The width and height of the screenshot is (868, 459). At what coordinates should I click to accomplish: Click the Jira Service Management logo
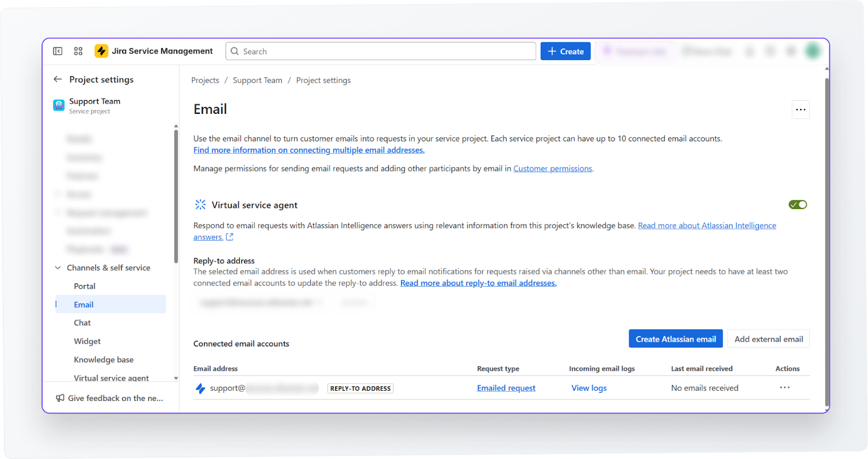pyautogui.click(x=101, y=51)
